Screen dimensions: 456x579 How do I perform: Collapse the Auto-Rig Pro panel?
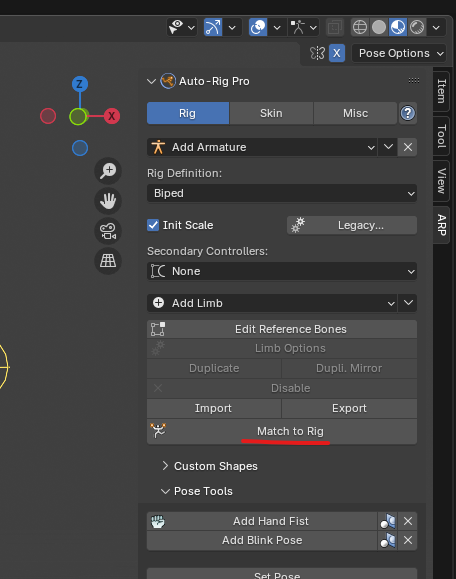click(x=151, y=81)
